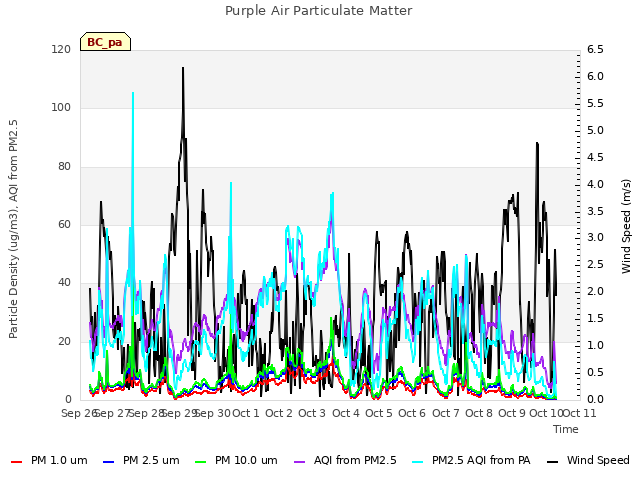This screenshot has width=640, height=480.
Task: Click cyan PM2.5 AQI legend swatch
Action: pos(418,462)
